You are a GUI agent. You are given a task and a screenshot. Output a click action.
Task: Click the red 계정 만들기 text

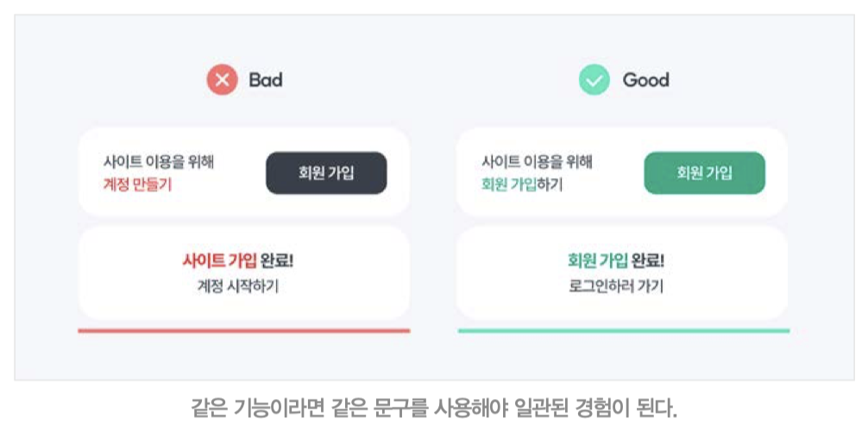[138, 184]
